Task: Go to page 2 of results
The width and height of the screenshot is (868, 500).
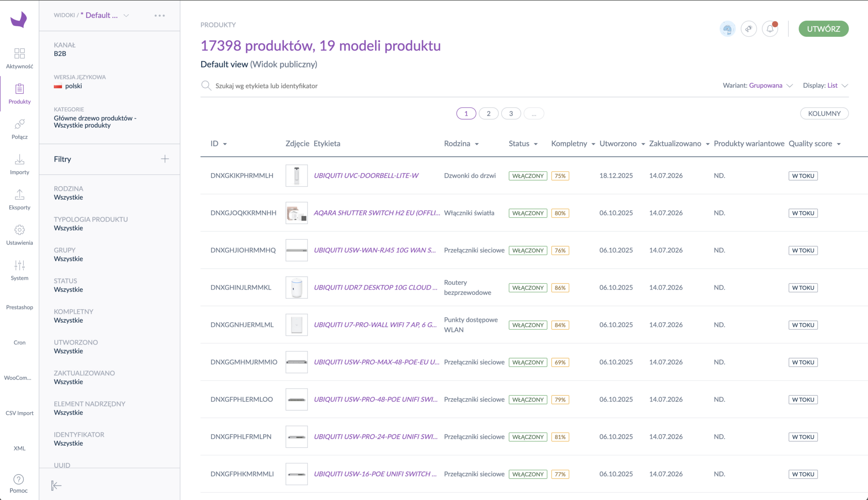Action: click(489, 114)
